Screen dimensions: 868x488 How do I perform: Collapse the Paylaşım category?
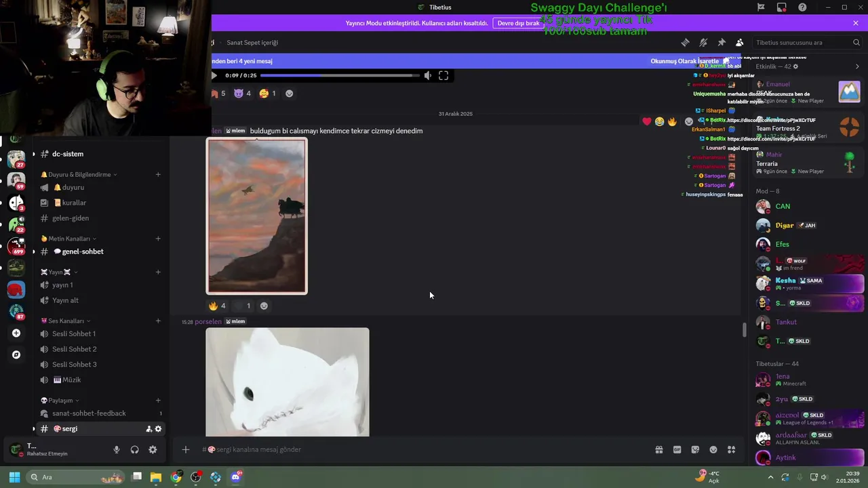60,401
